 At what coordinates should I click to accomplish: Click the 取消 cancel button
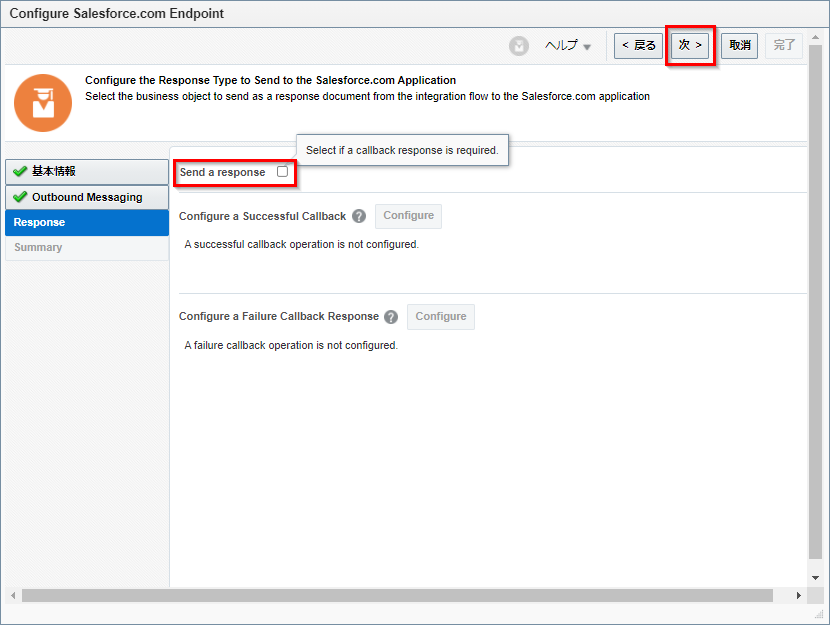click(x=739, y=46)
